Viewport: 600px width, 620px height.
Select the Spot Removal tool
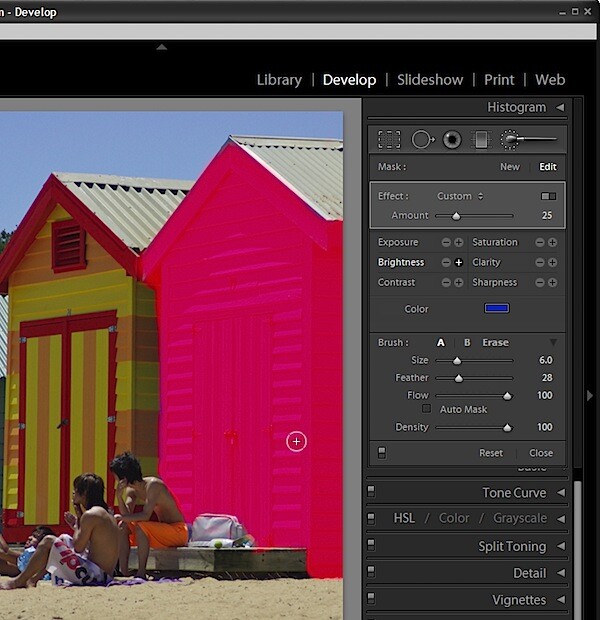click(x=423, y=140)
